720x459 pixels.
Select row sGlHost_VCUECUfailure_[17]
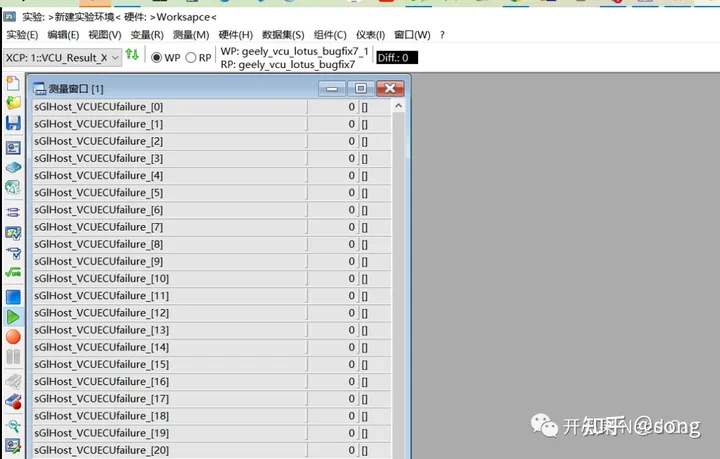point(212,398)
